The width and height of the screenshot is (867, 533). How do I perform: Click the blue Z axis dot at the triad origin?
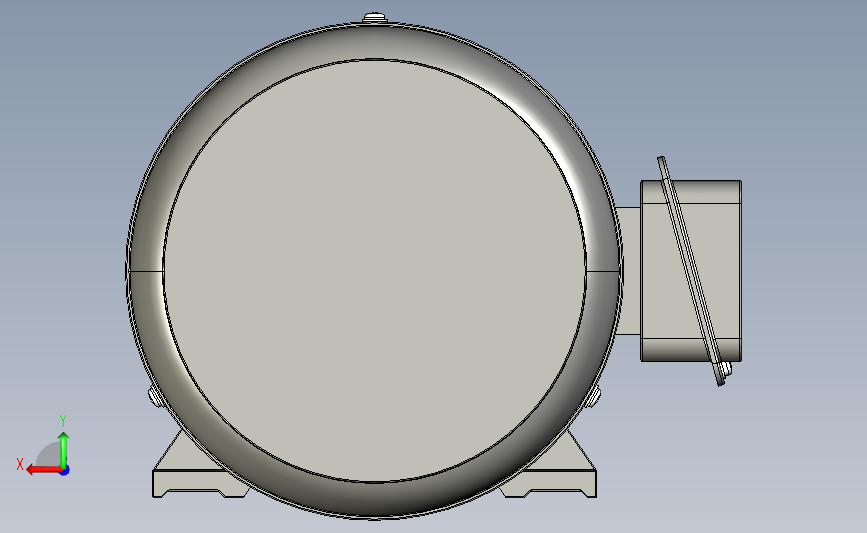(65, 471)
